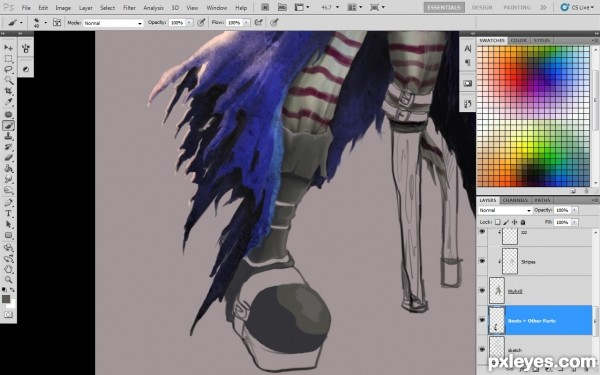
Task: Toggle lock transparent pixels
Action: click(x=497, y=222)
